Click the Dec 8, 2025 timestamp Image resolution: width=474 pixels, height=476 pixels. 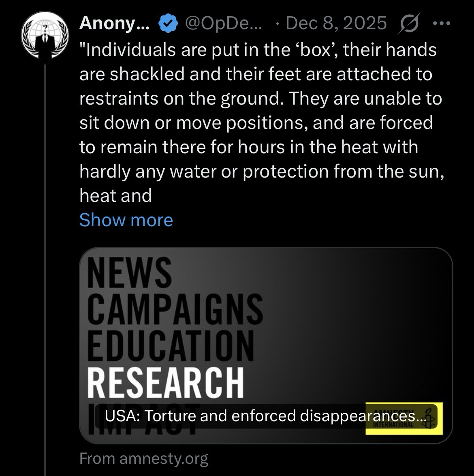click(336, 23)
